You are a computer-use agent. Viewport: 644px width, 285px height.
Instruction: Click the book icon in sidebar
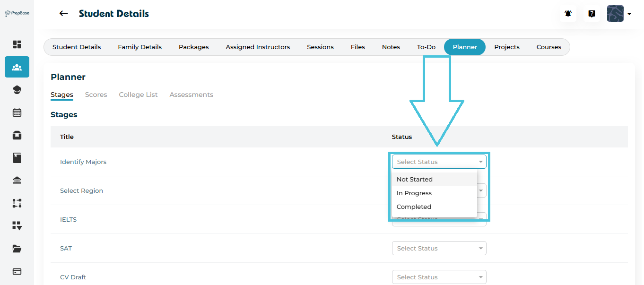pyautogui.click(x=17, y=158)
